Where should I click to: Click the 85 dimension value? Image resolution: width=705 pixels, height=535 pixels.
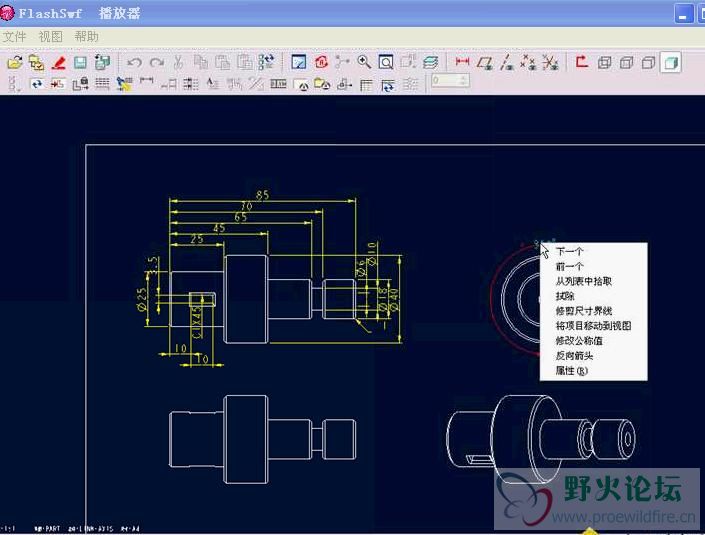point(263,195)
